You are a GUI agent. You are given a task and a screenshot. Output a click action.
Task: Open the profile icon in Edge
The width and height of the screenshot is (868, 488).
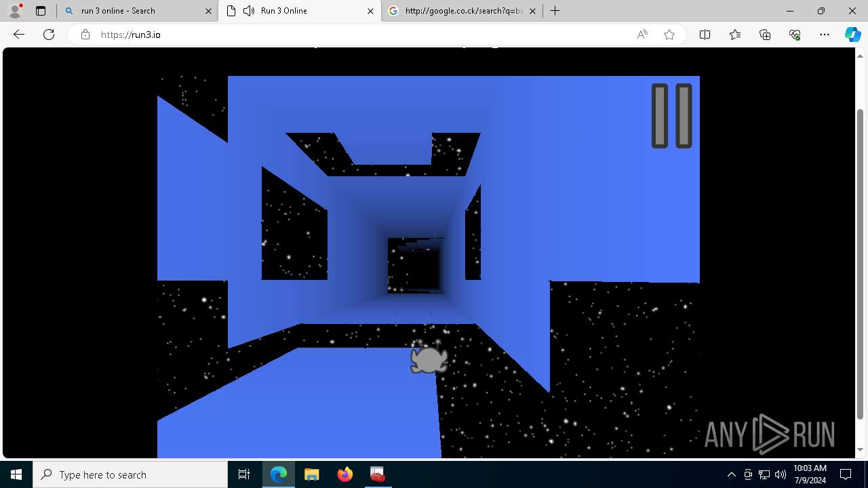click(x=14, y=11)
